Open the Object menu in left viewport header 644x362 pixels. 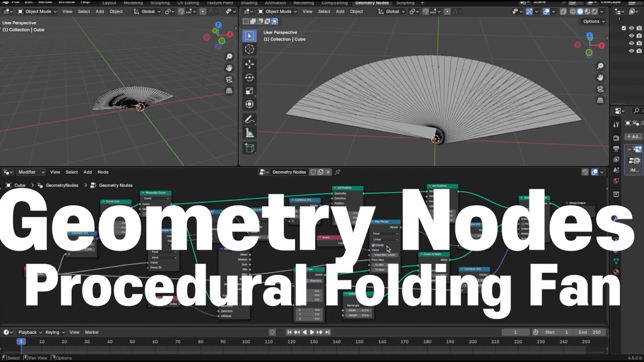point(116,11)
